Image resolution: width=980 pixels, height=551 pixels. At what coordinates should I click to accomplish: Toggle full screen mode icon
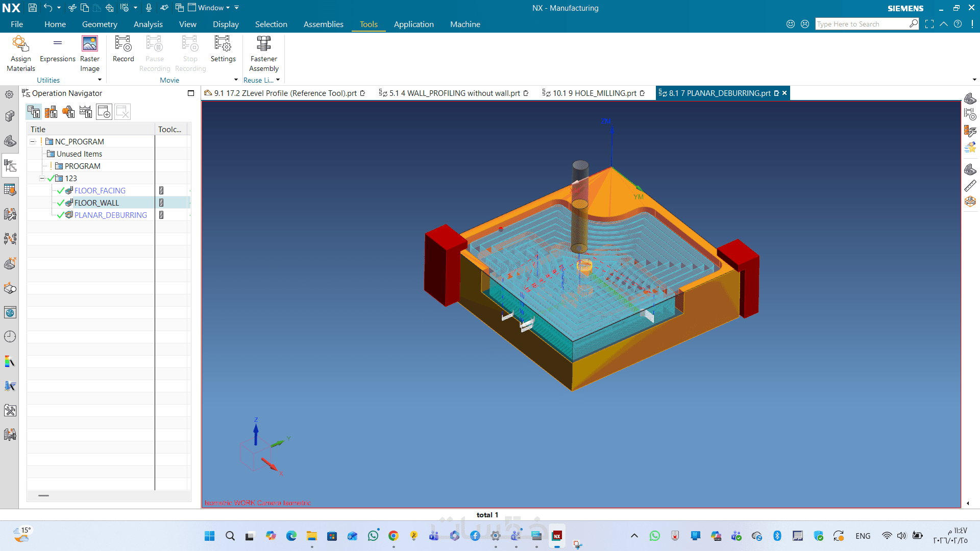pos(929,24)
